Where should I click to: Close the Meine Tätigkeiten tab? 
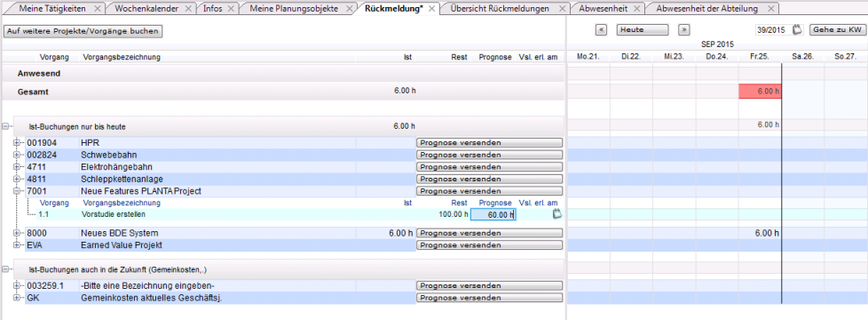pos(98,9)
